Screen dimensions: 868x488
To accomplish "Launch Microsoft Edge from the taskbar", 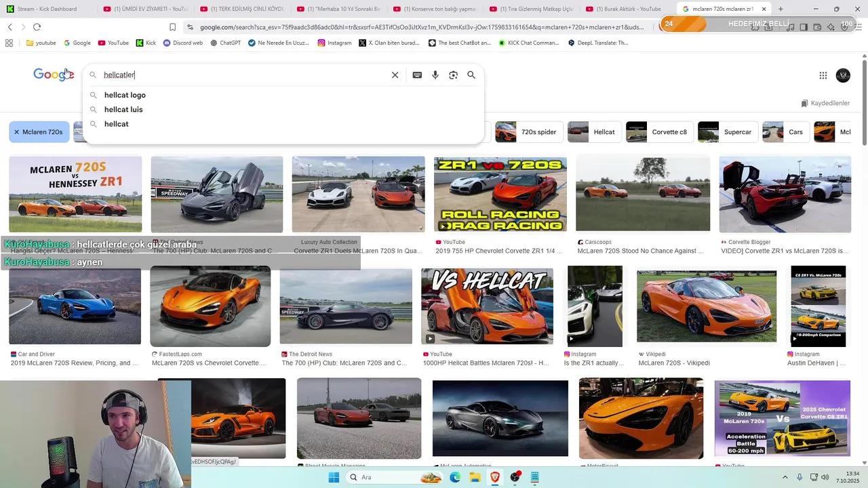I will pyautogui.click(x=455, y=477).
